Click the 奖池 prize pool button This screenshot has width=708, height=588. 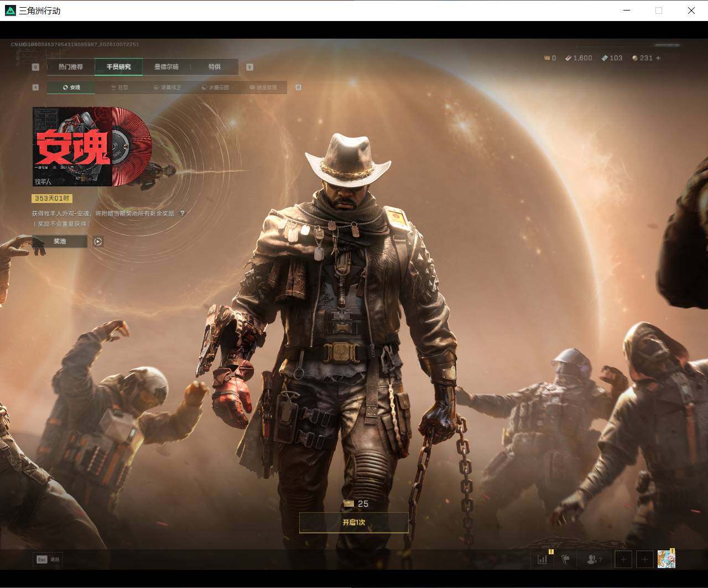pyautogui.click(x=60, y=241)
